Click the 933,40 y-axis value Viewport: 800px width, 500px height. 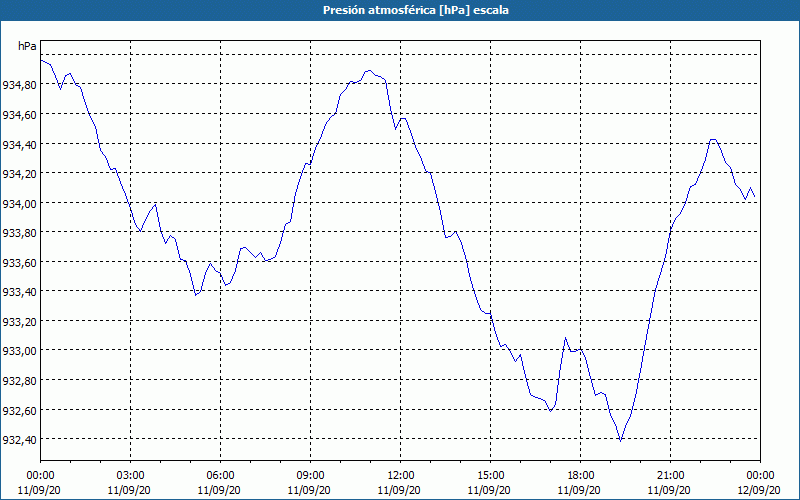tap(20, 291)
